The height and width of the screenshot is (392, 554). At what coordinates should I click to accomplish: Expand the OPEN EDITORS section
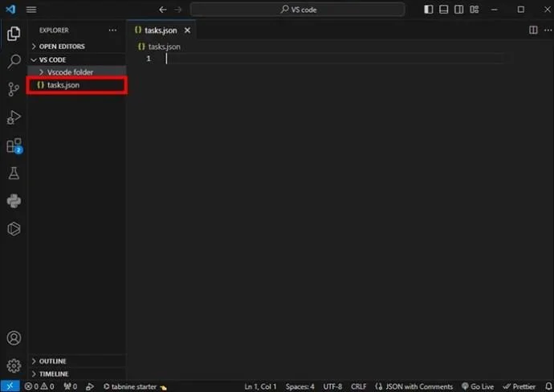[76, 47]
